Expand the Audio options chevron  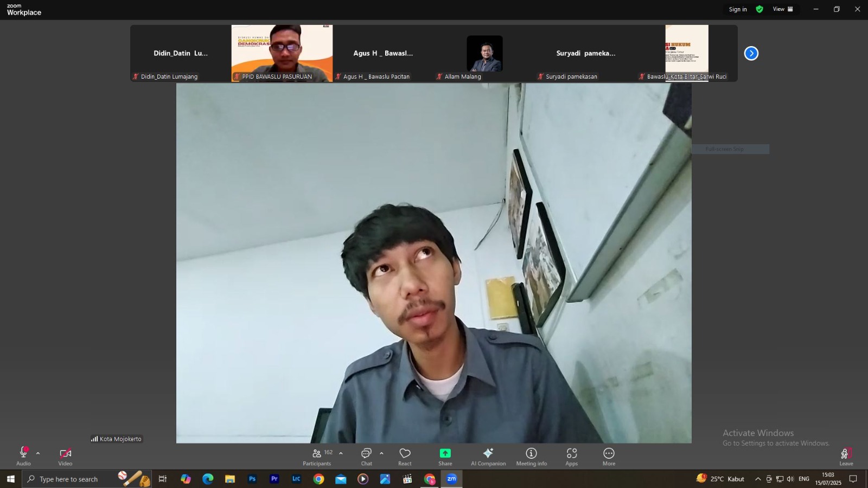click(37, 453)
